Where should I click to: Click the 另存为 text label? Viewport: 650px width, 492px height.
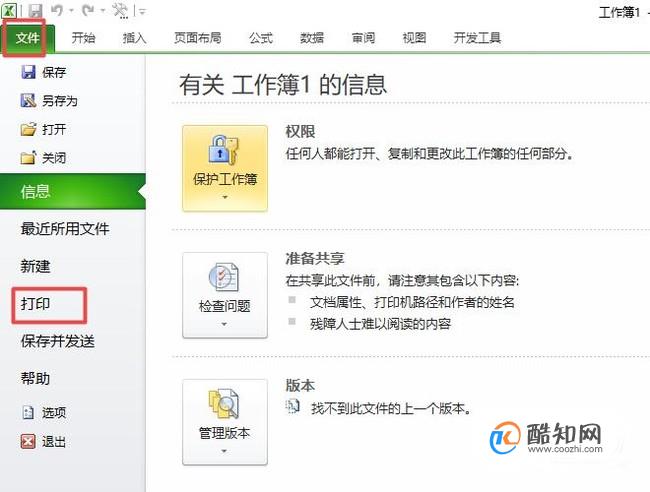click(x=60, y=101)
